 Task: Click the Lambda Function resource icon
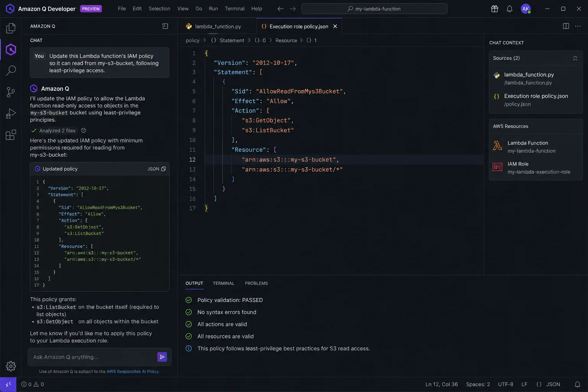(x=498, y=145)
